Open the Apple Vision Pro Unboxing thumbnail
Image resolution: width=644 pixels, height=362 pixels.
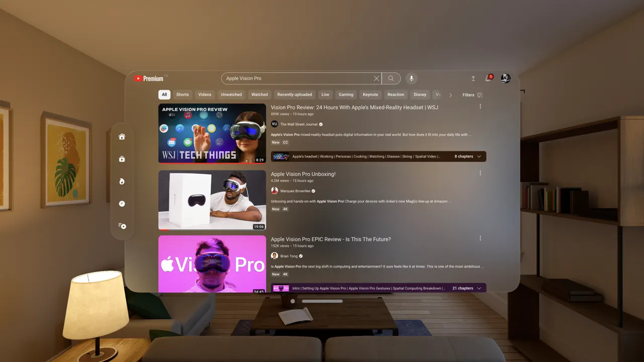[x=212, y=200]
